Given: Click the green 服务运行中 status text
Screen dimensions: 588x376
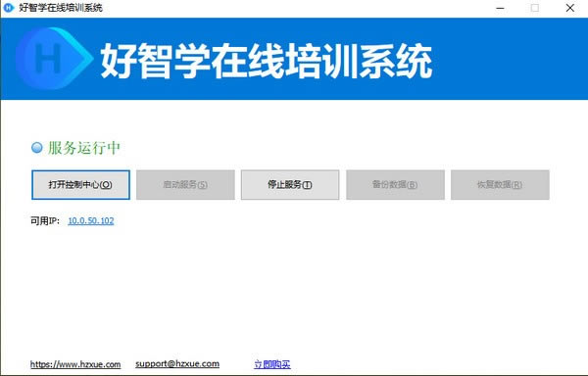Looking at the screenshot, I should point(83,148).
